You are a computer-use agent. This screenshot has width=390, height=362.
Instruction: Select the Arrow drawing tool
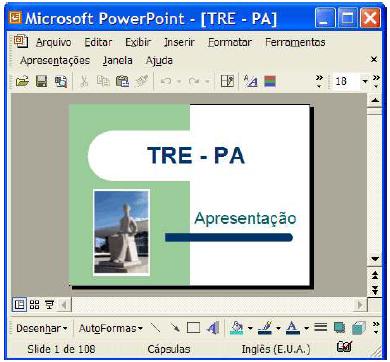(x=174, y=328)
